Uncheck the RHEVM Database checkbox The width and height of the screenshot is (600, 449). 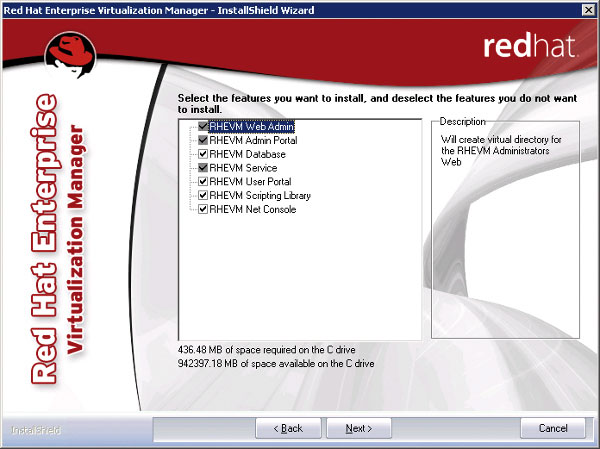[x=203, y=154]
